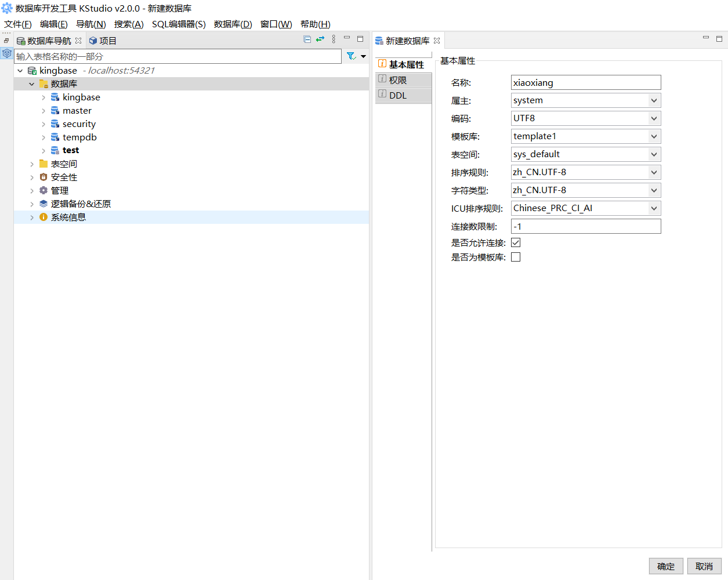Open the ICU排序规则 dropdown
This screenshot has width=728, height=580.
coord(586,208)
